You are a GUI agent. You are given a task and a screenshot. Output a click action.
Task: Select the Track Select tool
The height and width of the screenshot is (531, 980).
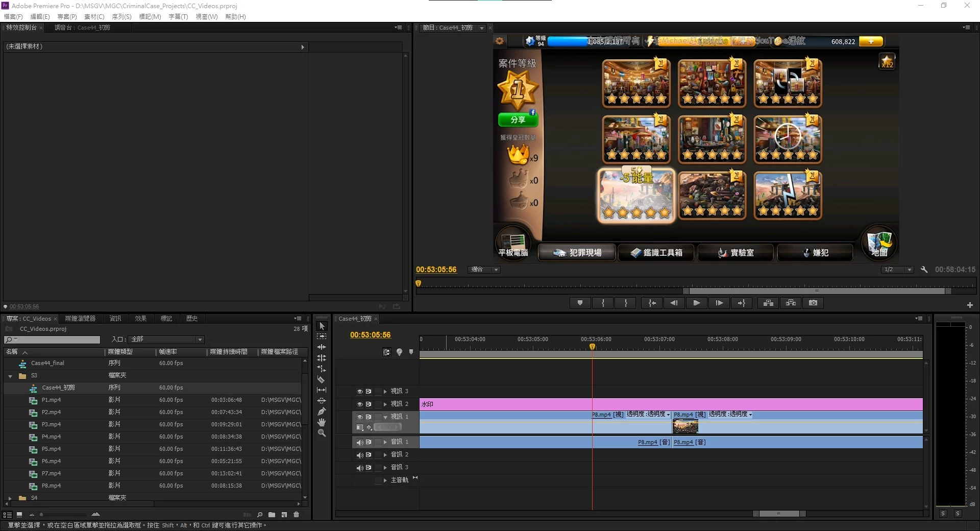click(x=322, y=336)
